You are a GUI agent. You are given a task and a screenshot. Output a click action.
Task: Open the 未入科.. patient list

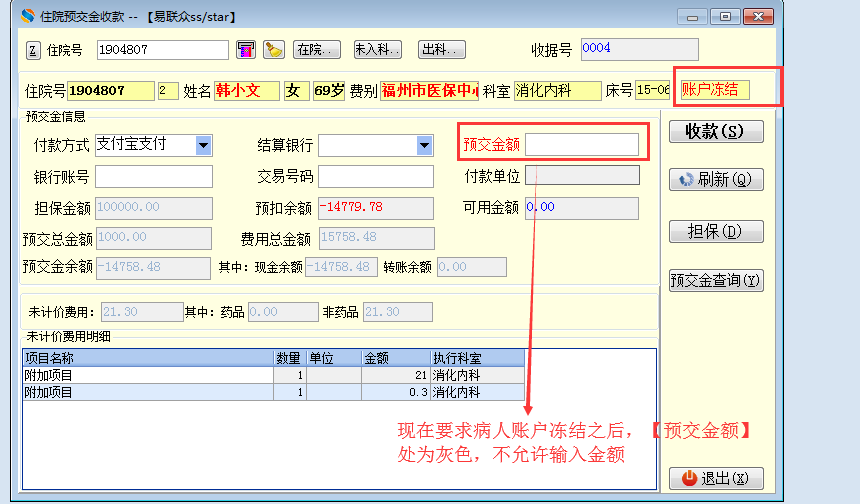[x=377, y=50]
